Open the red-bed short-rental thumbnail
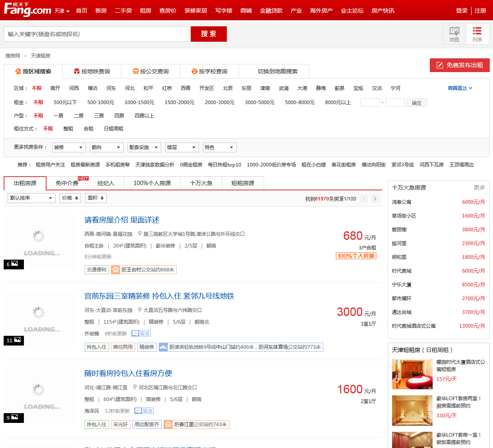The height and width of the screenshot is (448, 493). coord(412,374)
